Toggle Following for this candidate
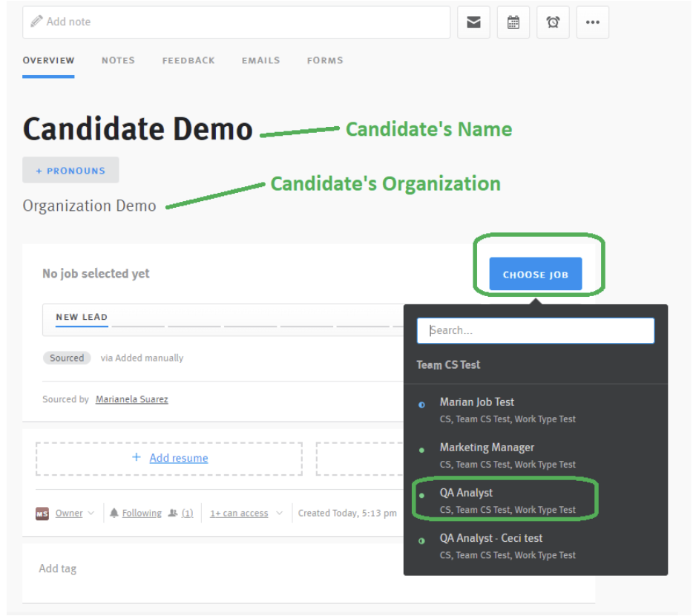This screenshot has width=696, height=616. pyautogui.click(x=141, y=513)
